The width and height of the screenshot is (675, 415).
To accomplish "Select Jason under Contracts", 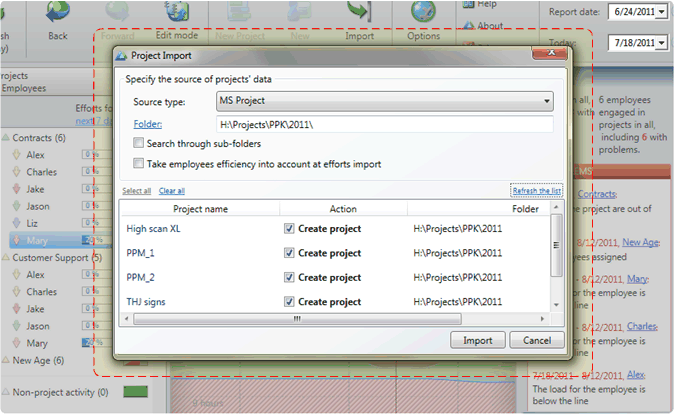I will (38, 207).
